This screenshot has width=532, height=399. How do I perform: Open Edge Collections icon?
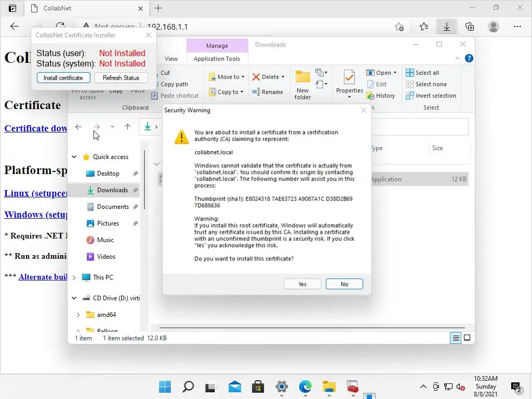pos(470,26)
